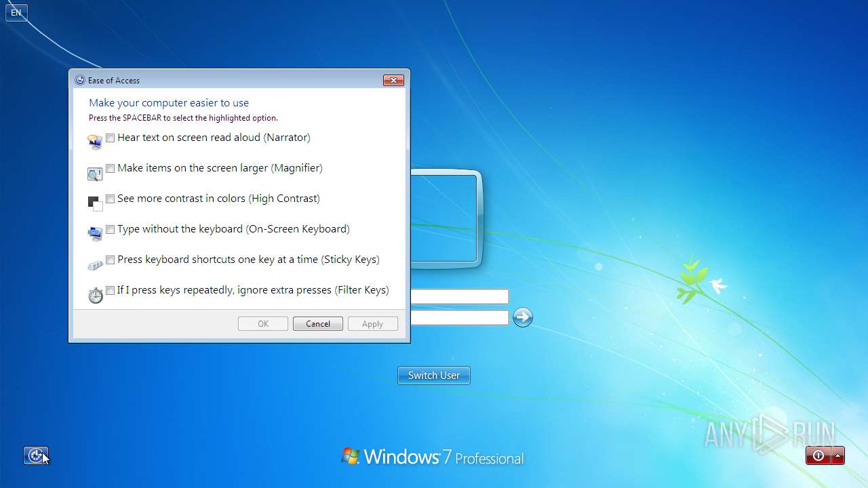This screenshot has height=488, width=868.
Task: Enable On-Screen Keyboard checkbox
Action: [x=110, y=229]
